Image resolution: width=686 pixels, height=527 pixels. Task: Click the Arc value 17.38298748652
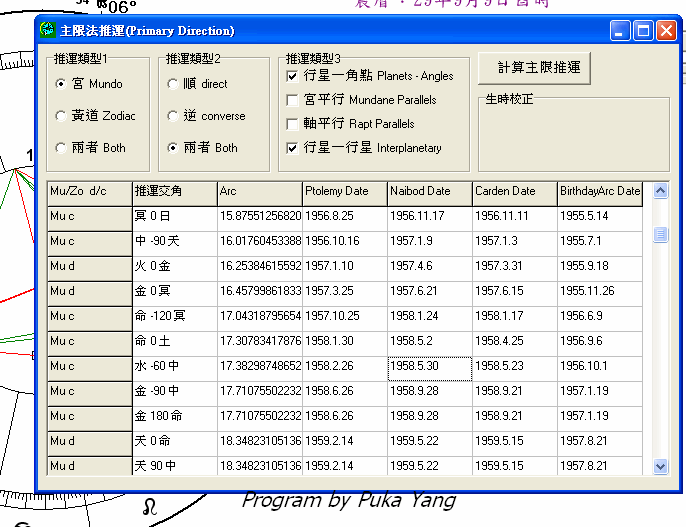259,368
